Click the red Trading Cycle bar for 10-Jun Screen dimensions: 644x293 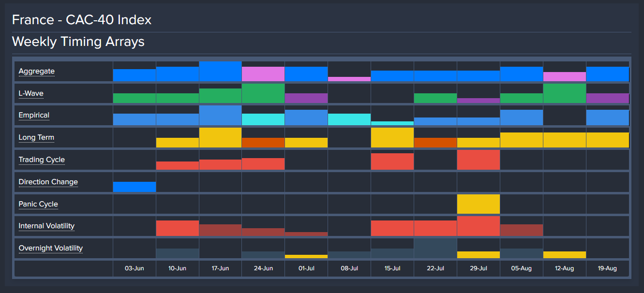click(x=177, y=165)
